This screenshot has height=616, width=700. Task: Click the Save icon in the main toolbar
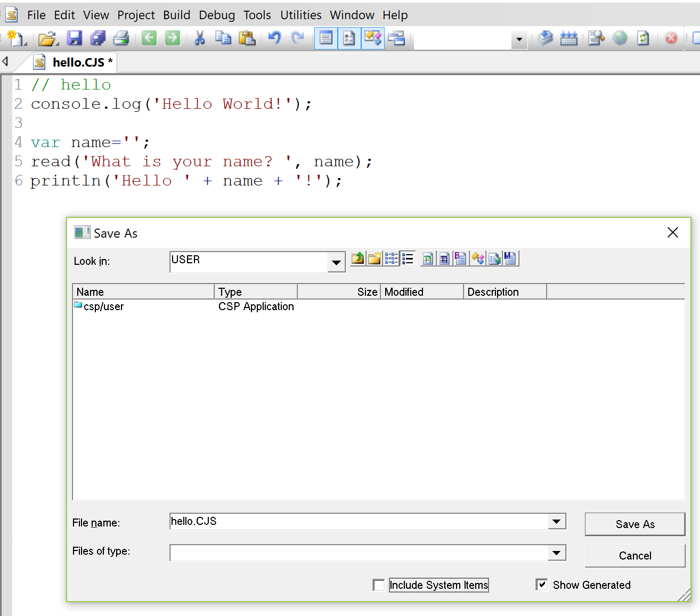click(74, 38)
